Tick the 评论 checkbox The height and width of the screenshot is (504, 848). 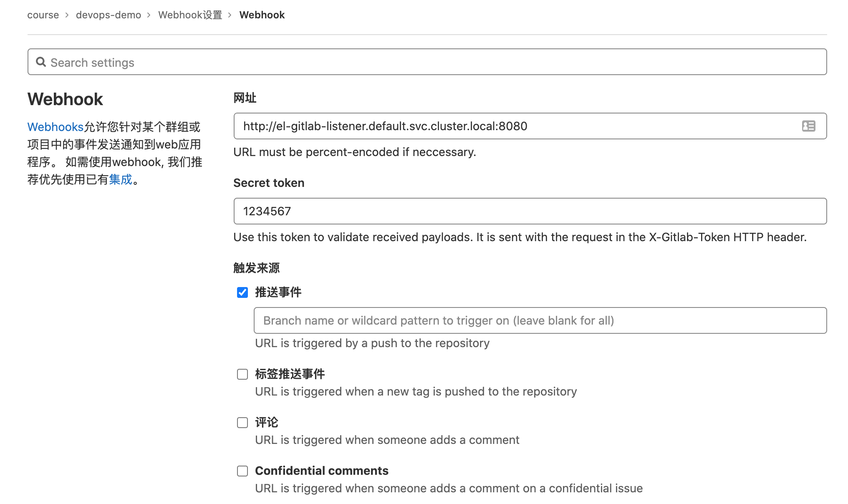[242, 423]
